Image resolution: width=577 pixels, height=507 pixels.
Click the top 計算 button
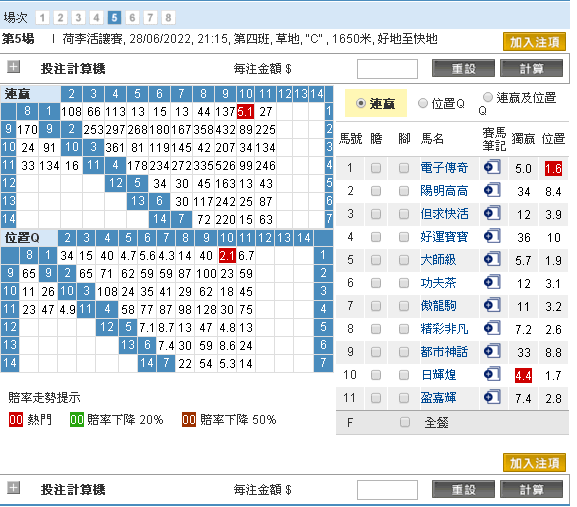pyautogui.click(x=531, y=68)
